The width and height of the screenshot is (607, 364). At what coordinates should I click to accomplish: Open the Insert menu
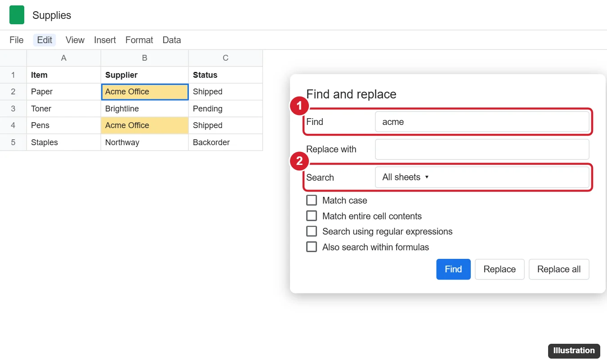(x=105, y=40)
